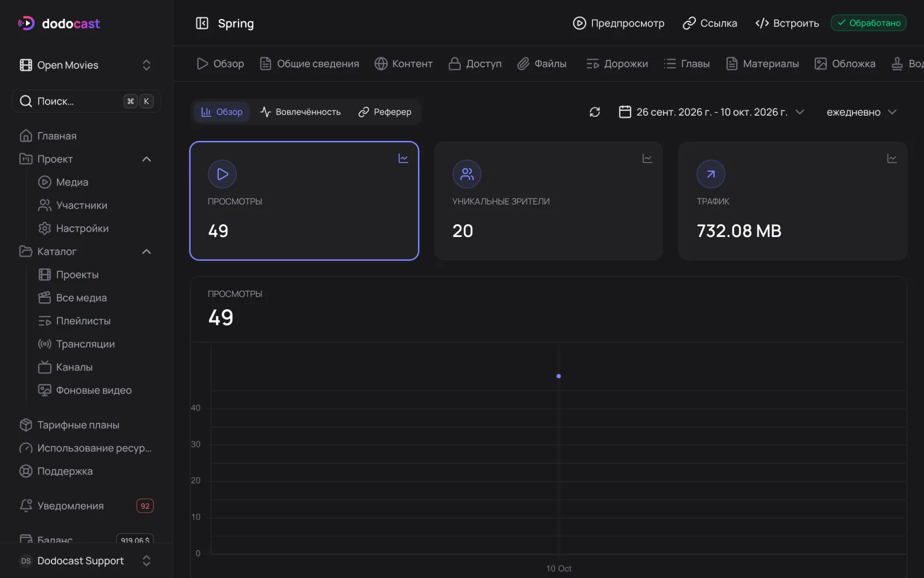Go to Трансляции in the catalog
The image size is (924, 578).
76,344
